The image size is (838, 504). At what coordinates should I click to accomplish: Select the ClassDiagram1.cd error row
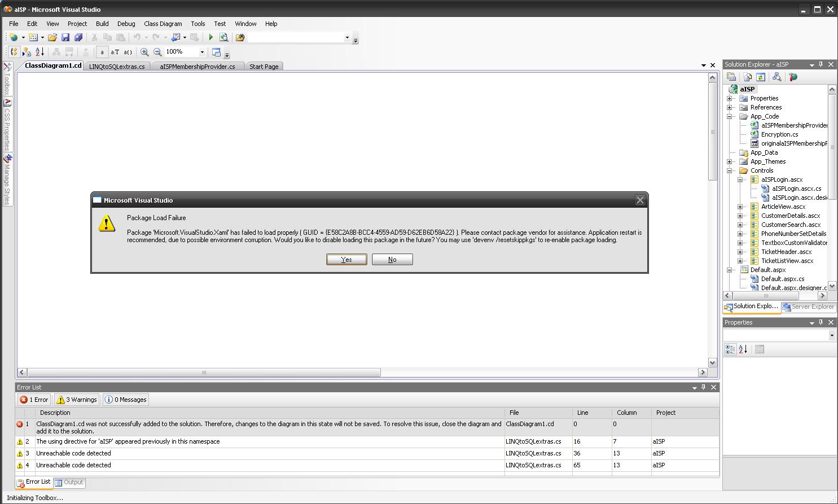click(x=367, y=427)
